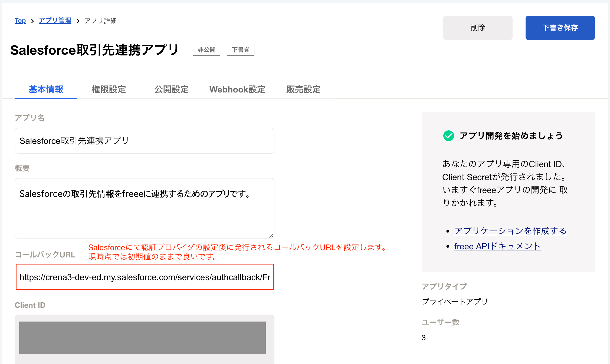Switch to Webhook設定 tab
The height and width of the screenshot is (364, 610).
pos(237,89)
